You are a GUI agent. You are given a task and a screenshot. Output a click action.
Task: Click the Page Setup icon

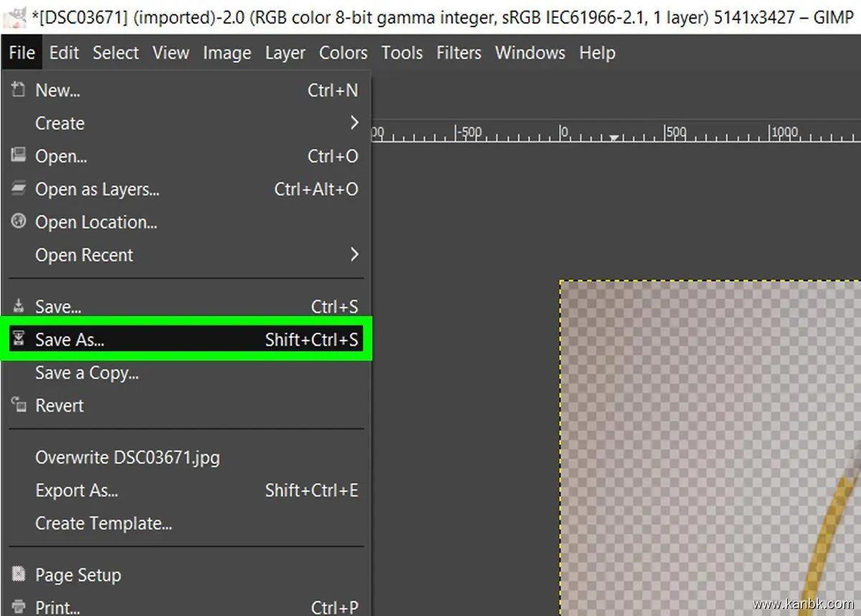pyautogui.click(x=19, y=574)
